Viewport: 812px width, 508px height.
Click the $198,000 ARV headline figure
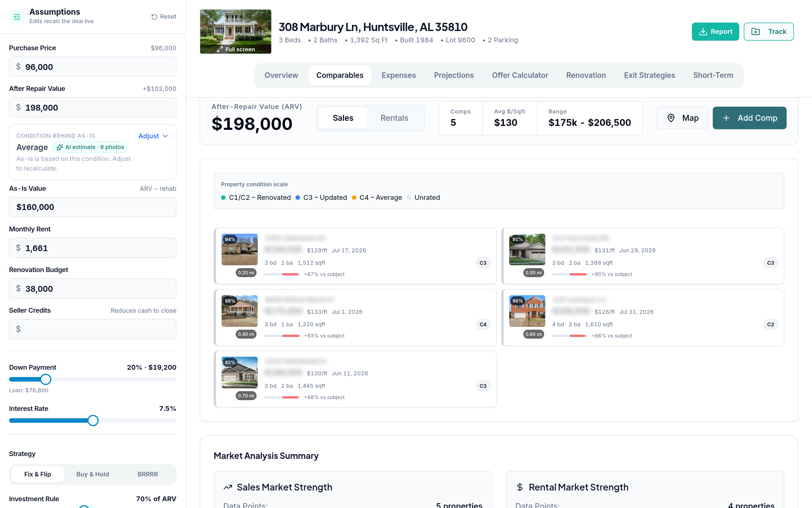click(x=252, y=124)
